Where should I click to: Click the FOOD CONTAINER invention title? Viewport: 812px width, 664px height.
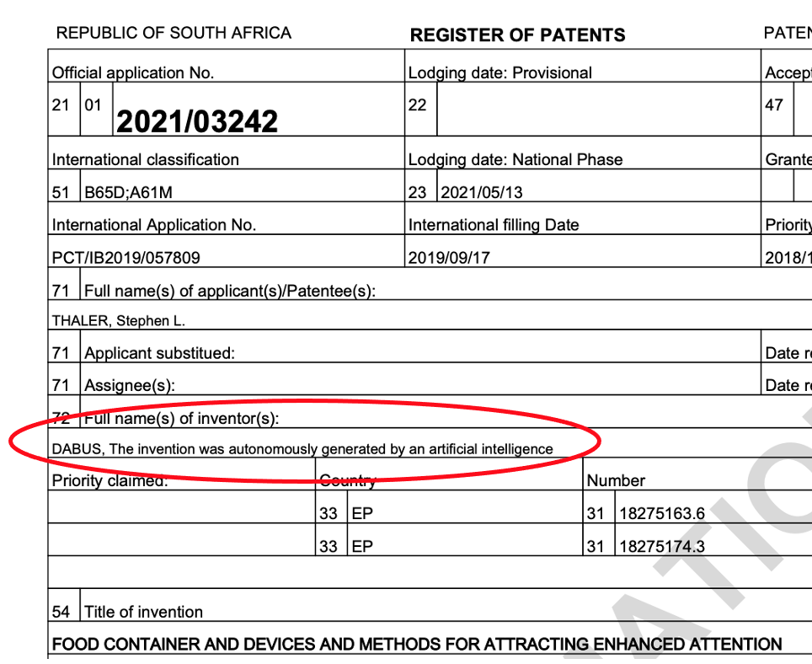417,644
